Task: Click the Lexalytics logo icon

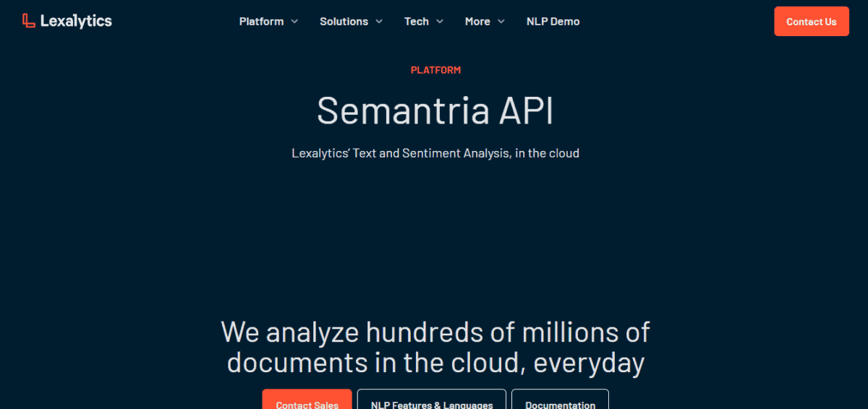Action: pyautogui.click(x=29, y=21)
